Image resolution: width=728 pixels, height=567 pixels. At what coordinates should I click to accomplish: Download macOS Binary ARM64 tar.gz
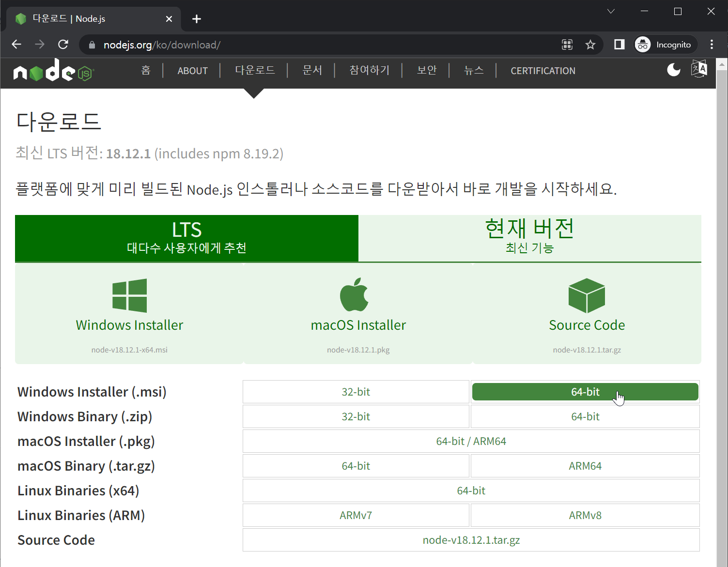(585, 466)
